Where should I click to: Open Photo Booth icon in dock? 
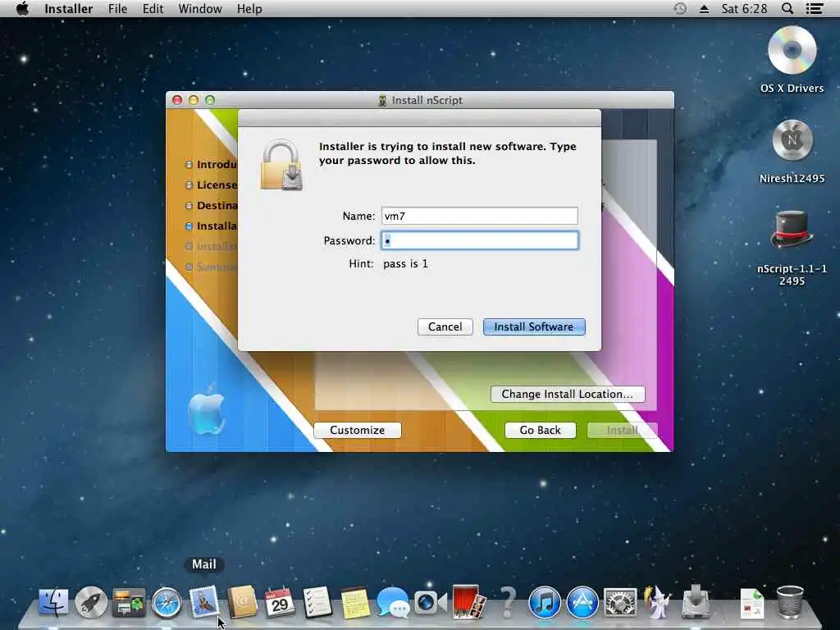click(x=468, y=601)
